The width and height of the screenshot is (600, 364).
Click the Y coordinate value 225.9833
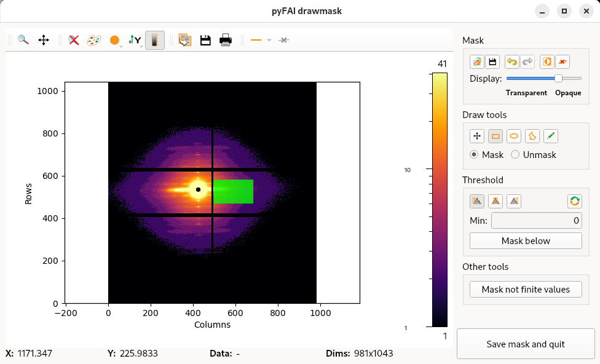(x=138, y=354)
